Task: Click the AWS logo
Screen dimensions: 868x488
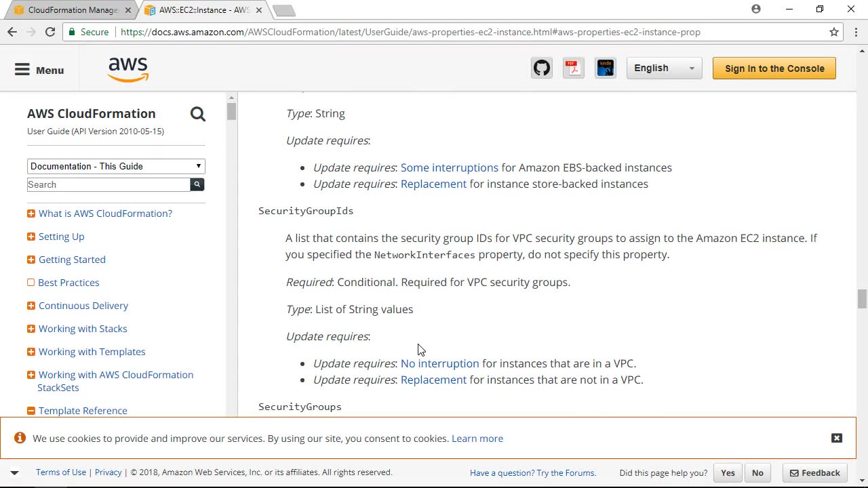Action: [x=128, y=69]
